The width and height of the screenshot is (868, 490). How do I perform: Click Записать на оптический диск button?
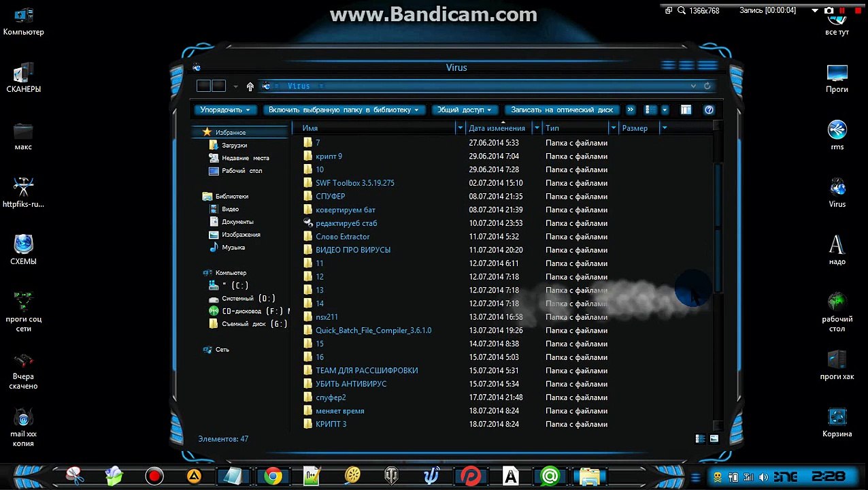click(x=561, y=110)
